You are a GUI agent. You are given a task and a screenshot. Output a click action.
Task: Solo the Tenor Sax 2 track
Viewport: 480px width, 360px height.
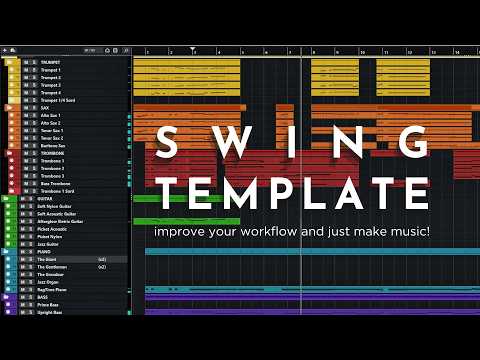pyautogui.click(x=34, y=138)
